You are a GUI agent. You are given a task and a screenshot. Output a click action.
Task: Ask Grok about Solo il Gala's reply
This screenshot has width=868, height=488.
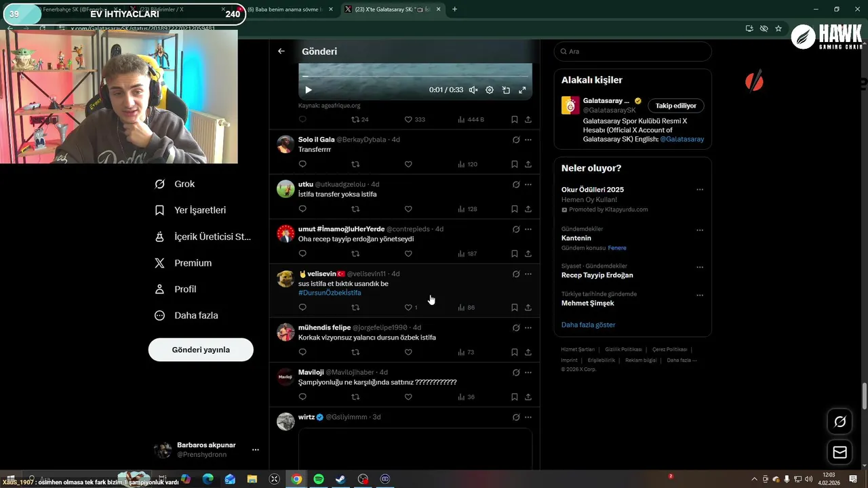[x=515, y=140]
